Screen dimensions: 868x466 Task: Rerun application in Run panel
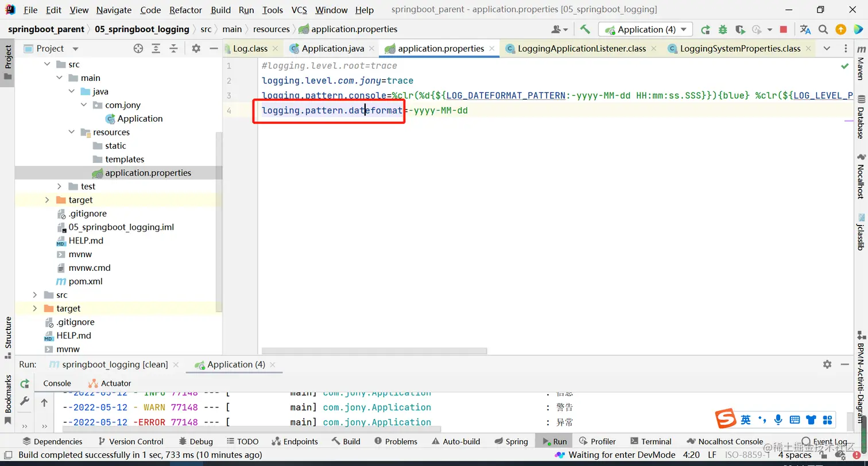coord(25,383)
